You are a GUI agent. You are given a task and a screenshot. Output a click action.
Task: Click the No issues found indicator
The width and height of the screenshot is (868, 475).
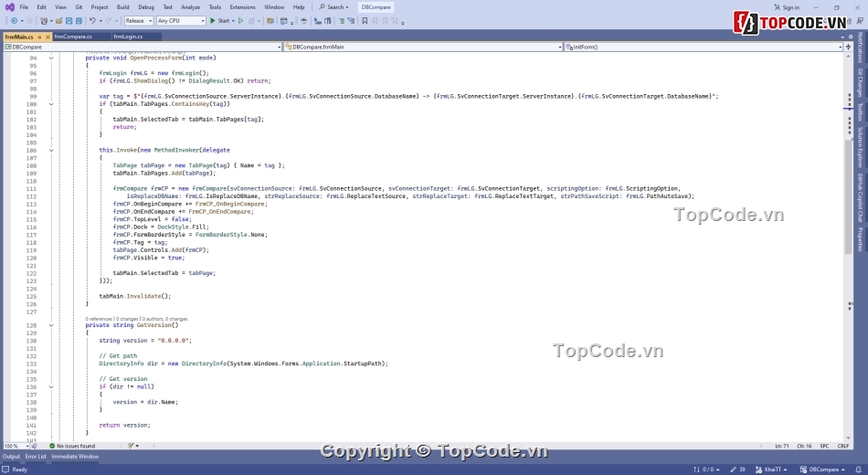[x=72, y=446]
